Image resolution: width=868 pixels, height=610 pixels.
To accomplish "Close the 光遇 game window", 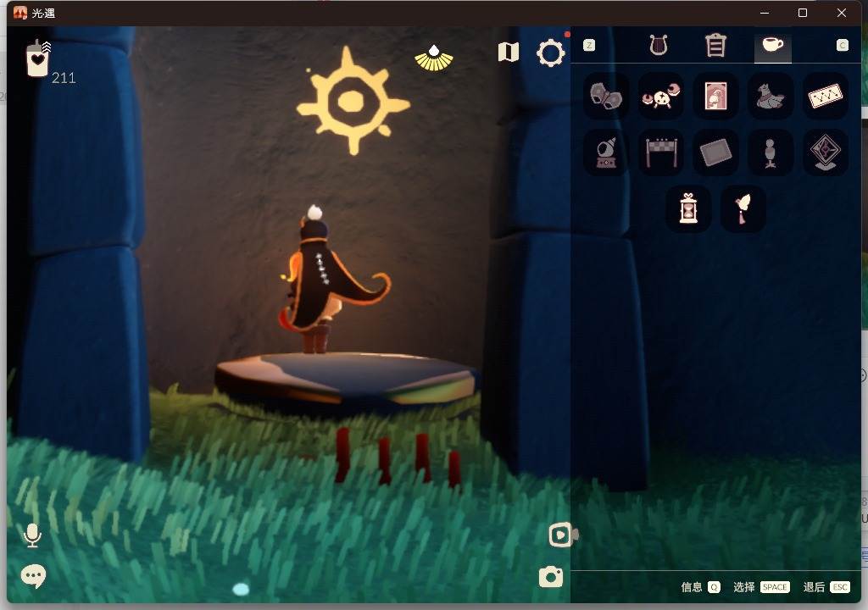I will [842, 13].
